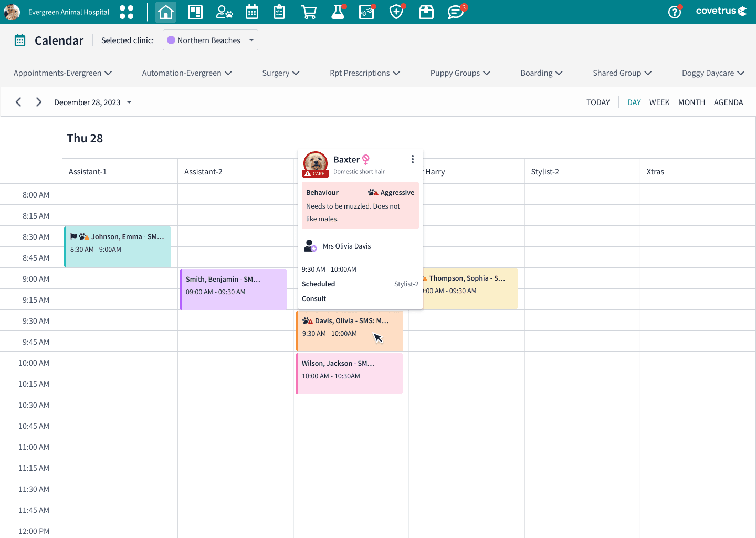This screenshot has height=538, width=756.
Task: Expand the Doggy Daycare menu
Action: [713, 73]
